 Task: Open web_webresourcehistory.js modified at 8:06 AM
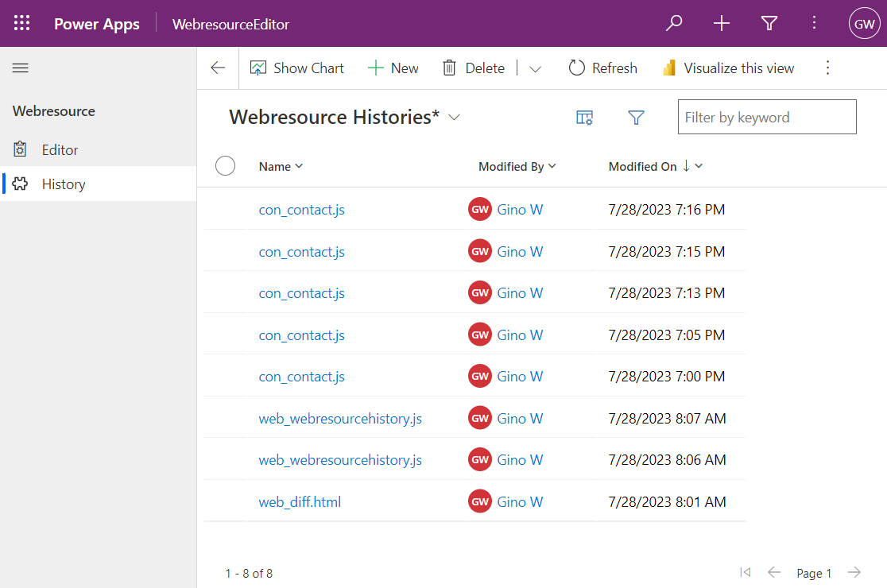(340, 460)
